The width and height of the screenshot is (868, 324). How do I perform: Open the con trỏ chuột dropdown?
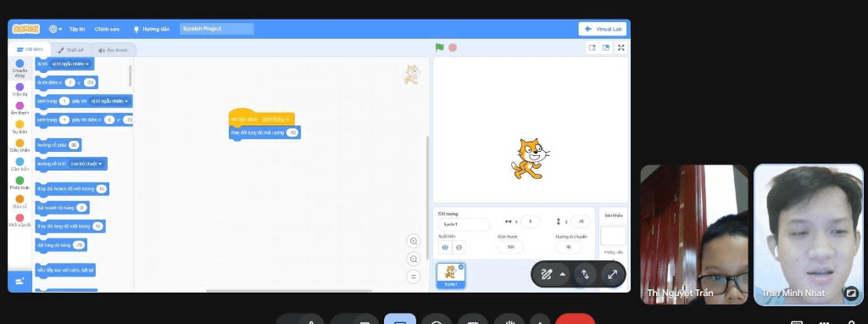[x=86, y=164]
